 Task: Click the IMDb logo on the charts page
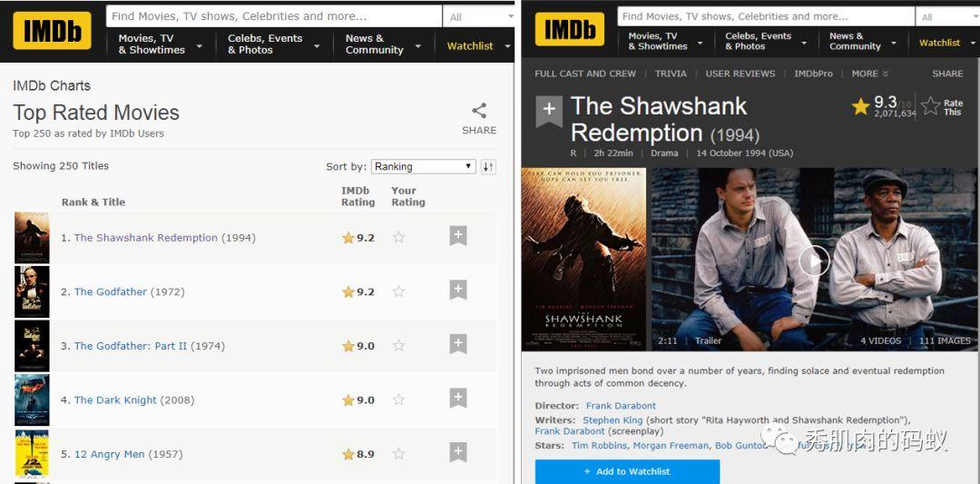click(x=52, y=31)
